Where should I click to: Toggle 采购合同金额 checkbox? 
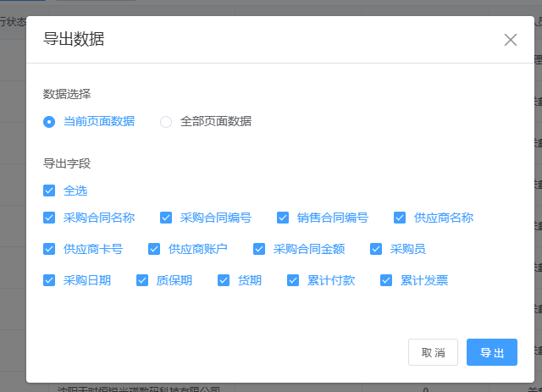coord(260,249)
